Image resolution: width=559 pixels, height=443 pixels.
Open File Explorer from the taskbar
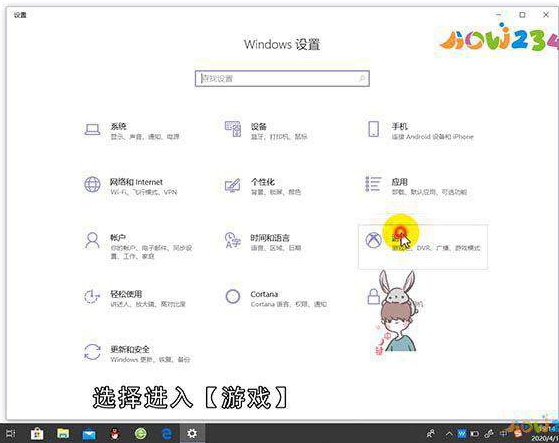63,434
